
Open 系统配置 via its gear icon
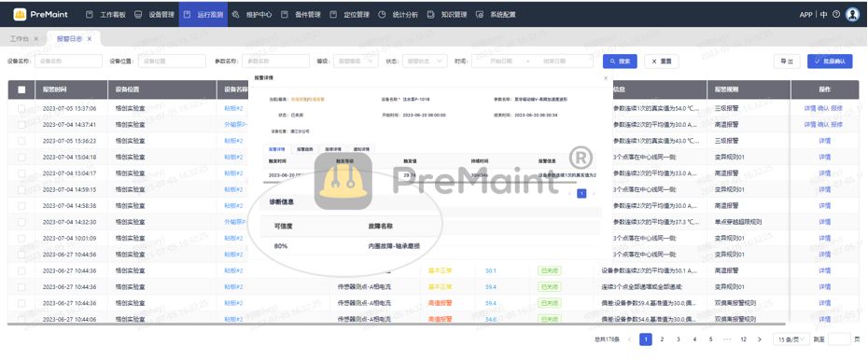[x=480, y=15]
